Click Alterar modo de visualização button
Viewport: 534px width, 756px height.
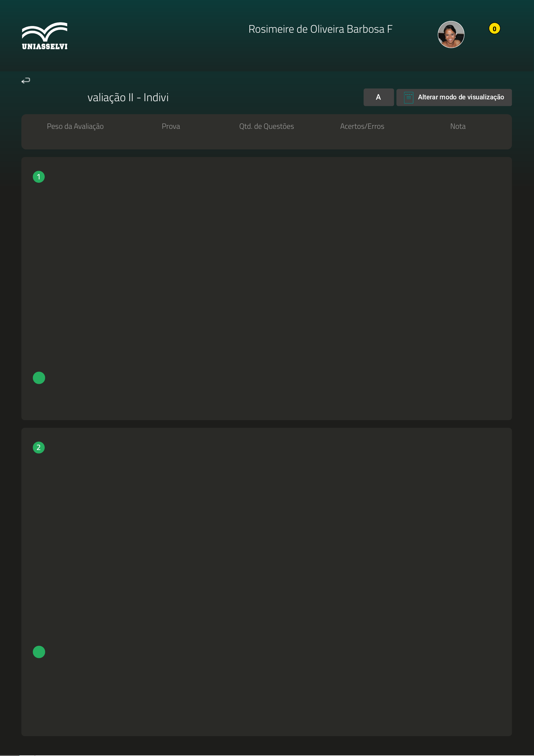460,97
